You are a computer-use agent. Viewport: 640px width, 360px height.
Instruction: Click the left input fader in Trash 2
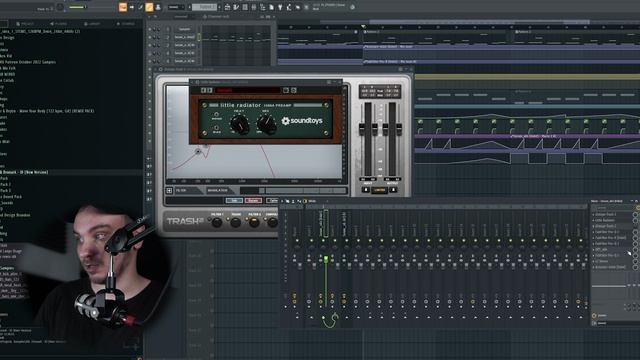362,129
